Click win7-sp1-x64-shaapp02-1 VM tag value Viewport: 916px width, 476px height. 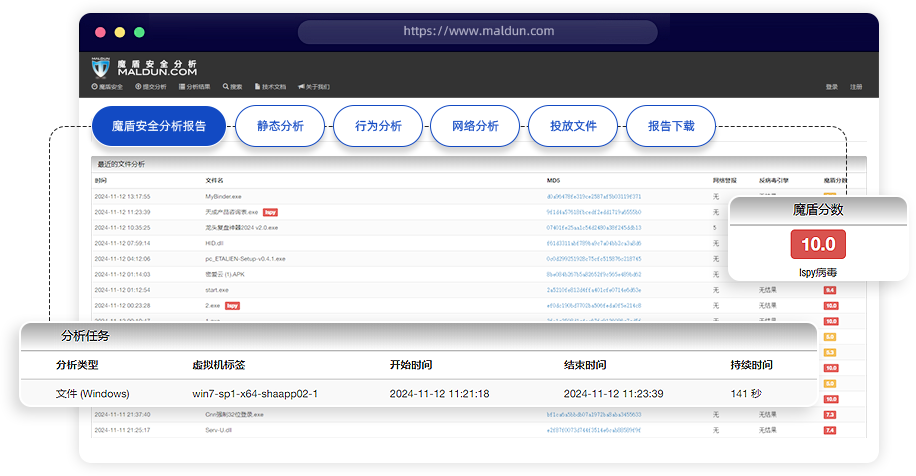[255, 394]
